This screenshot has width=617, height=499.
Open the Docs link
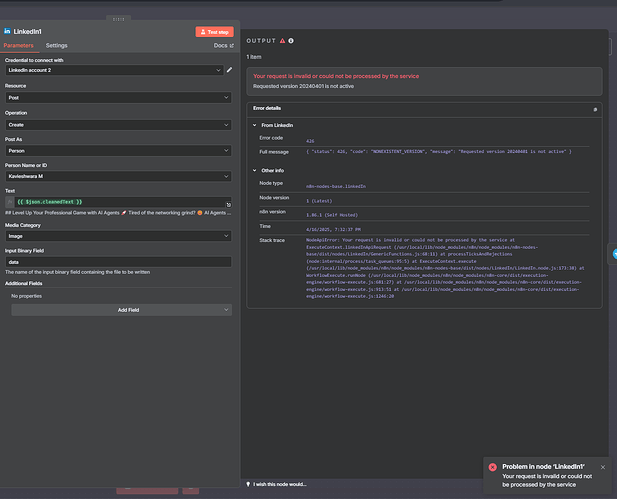click(224, 46)
